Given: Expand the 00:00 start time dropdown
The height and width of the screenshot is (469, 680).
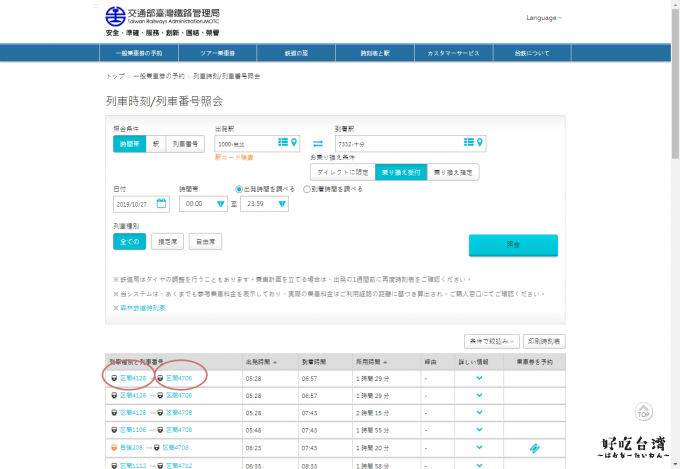Looking at the screenshot, I should point(203,204).
